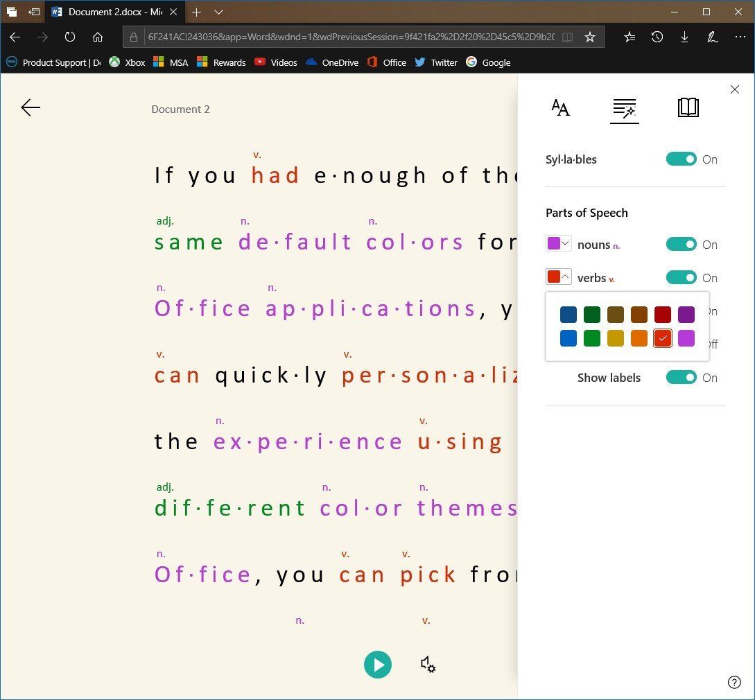Turn off the Syllables toggle
The width and height of the screenshot is (755, 700).
(x=681, y=159)
